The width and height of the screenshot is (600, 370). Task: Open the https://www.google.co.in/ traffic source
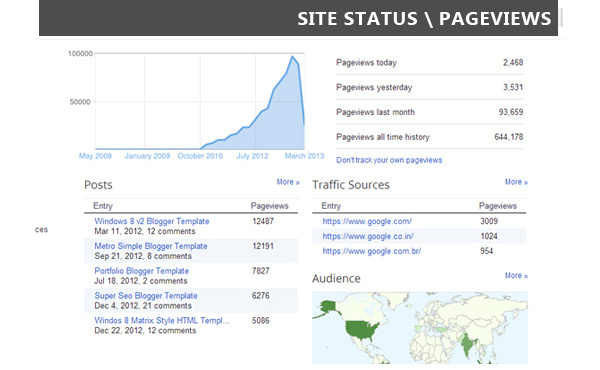coord(368,236)
